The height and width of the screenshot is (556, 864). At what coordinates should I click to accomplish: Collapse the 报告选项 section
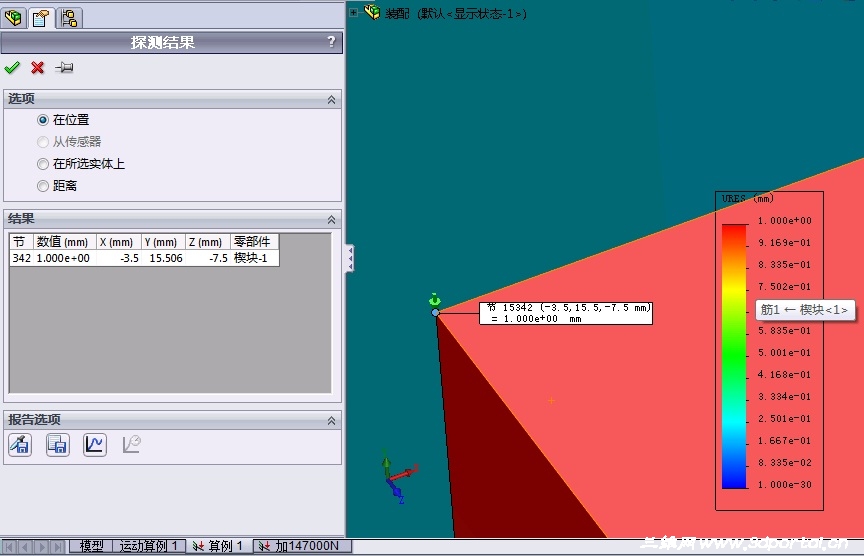click(331, 420)
